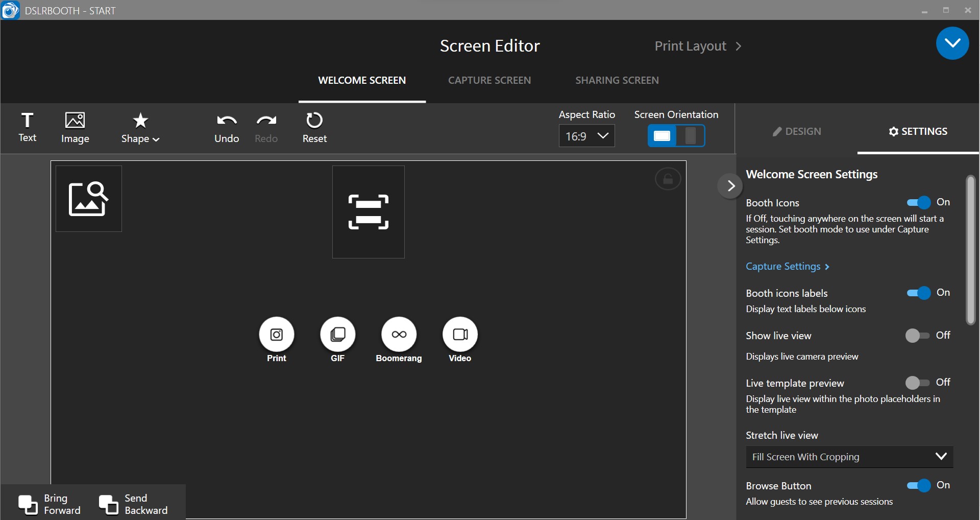The height and width of the screenshot is (520, 980).
Task: Click the Send Backward button
Action: coord(134,503)
